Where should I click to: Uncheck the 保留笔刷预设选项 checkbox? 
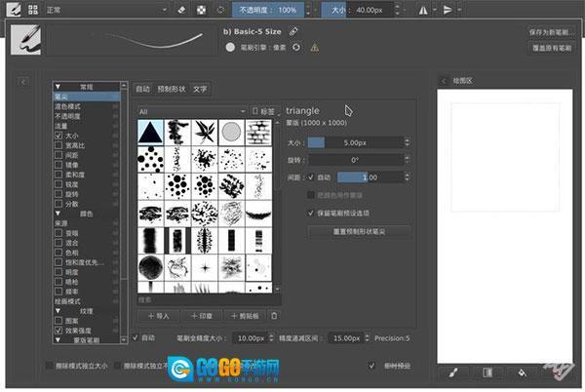[311, 212]
